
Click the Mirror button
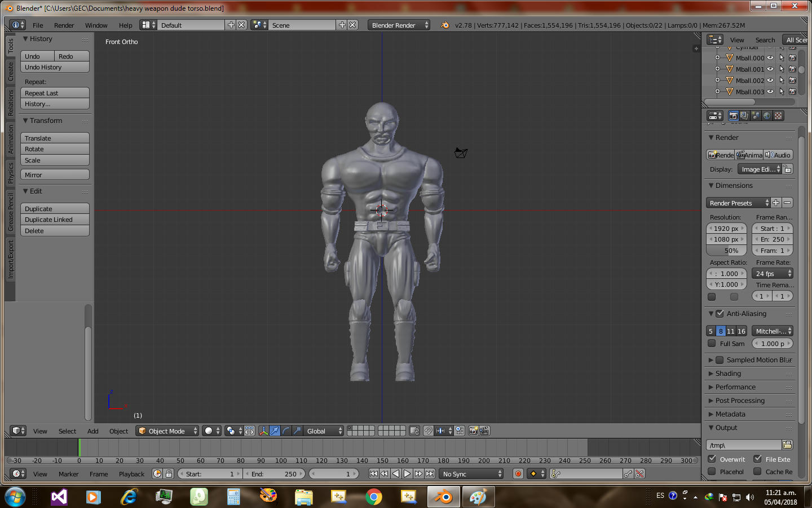(x=55, y=175)
